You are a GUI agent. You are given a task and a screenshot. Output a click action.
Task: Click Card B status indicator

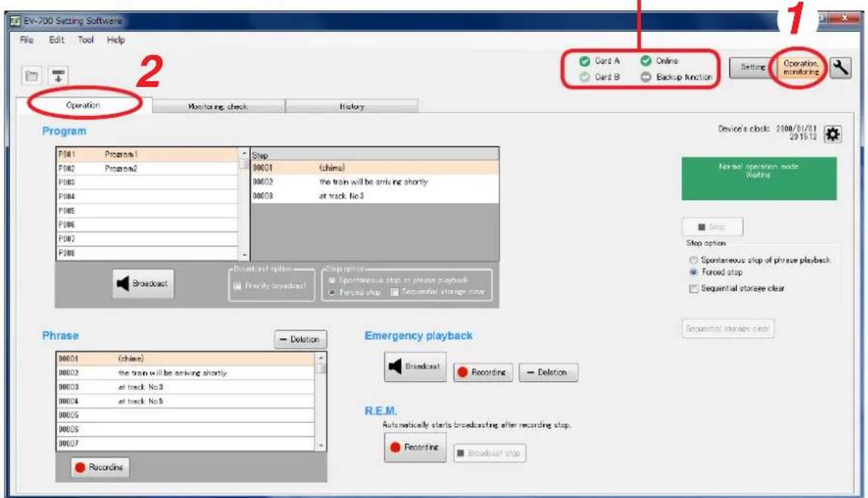(599, 77)
